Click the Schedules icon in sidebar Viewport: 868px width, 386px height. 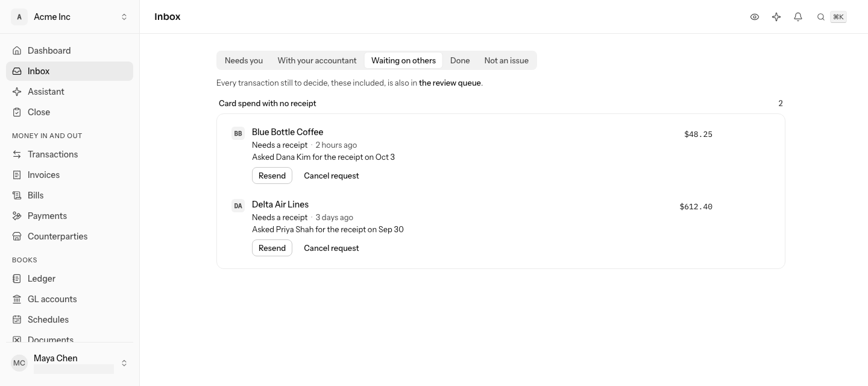[x=17, y=320]
